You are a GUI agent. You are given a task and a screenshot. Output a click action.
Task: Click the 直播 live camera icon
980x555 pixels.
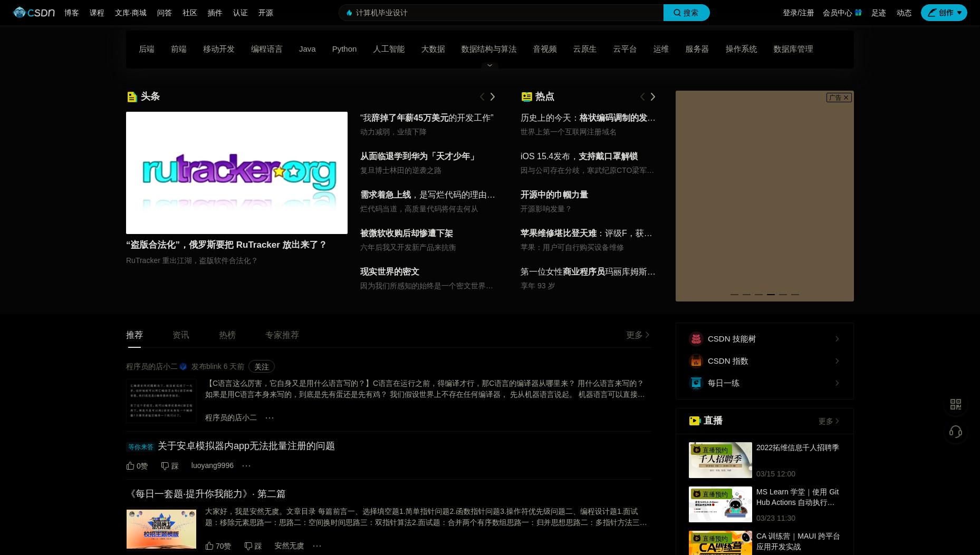[x=695, y=421]
